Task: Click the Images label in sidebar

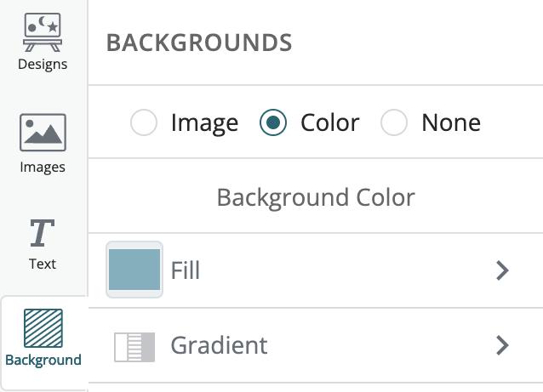Action: (43, 168)
